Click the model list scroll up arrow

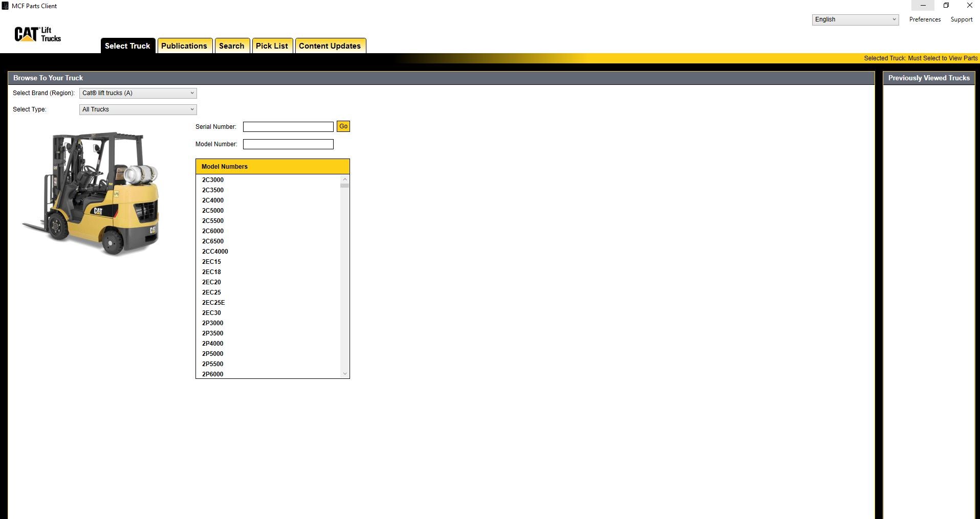(x=345, y=179)
